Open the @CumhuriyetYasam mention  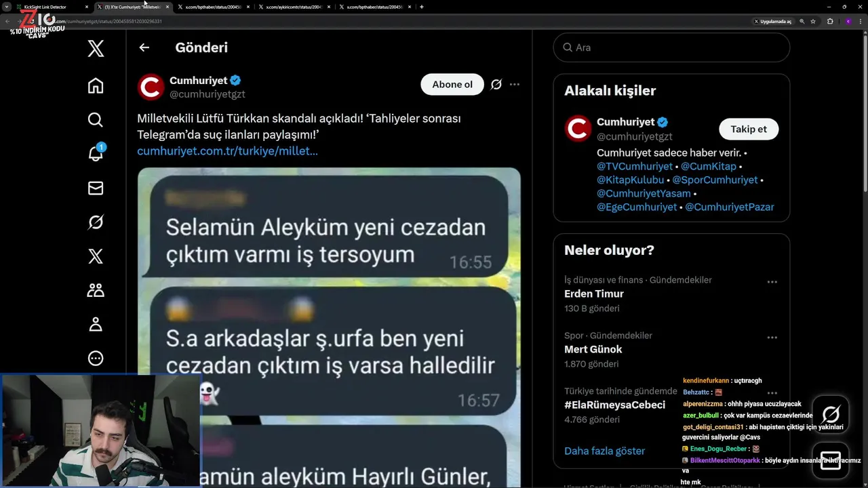tap(644, 193)
